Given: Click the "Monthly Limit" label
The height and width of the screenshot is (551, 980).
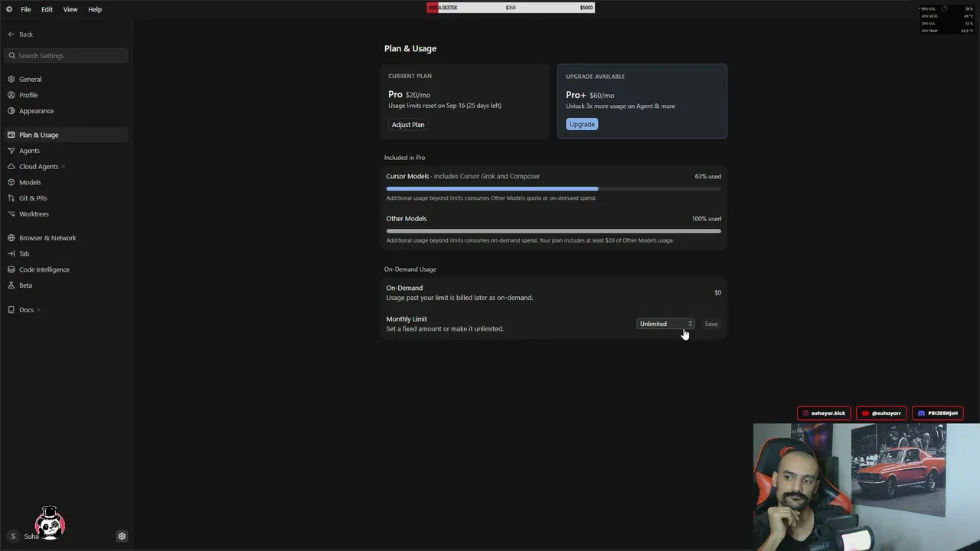Looking at the screenshot, I should (407, 319).
